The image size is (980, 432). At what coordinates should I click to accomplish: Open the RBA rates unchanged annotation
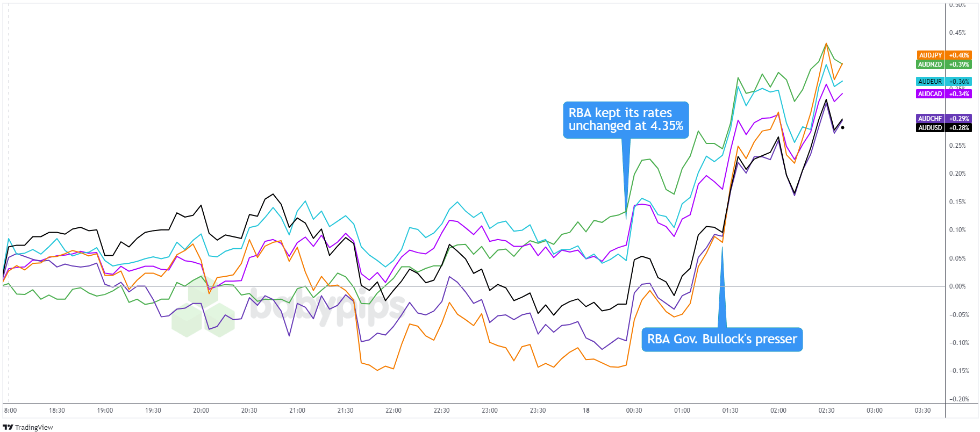point(626,120)
